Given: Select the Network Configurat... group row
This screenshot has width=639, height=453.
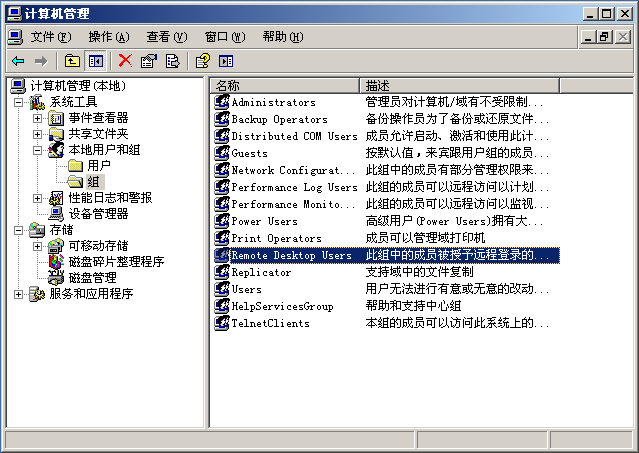Looking at the screenshot, I should (293, 170).
